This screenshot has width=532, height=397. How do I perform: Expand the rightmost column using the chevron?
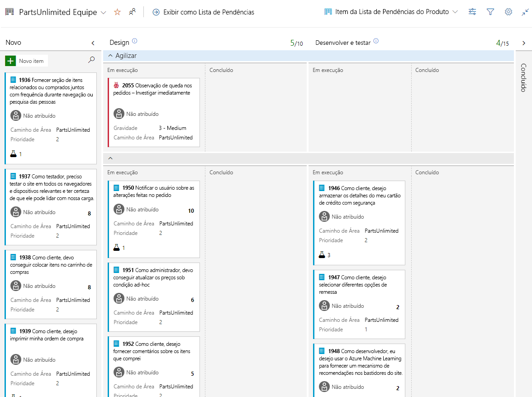click(x=524, y=43)
